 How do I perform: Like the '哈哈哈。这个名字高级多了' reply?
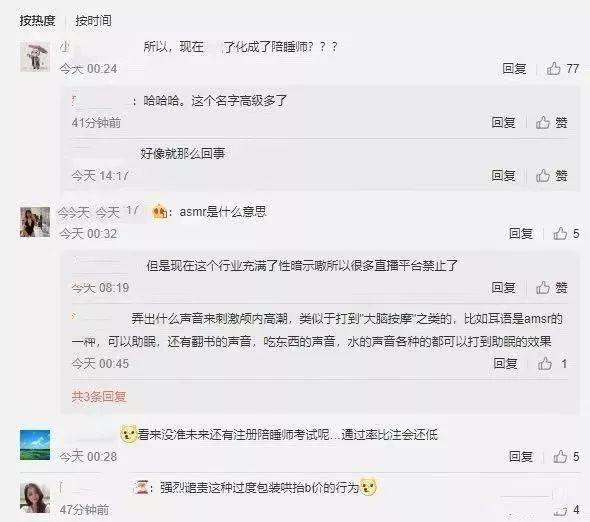point(551,122)
